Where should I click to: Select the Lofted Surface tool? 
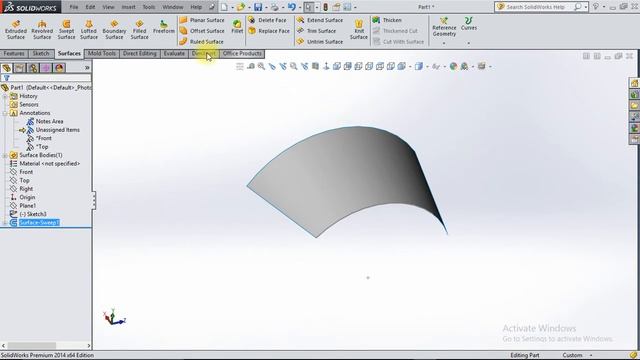click(x=89, y=30)
